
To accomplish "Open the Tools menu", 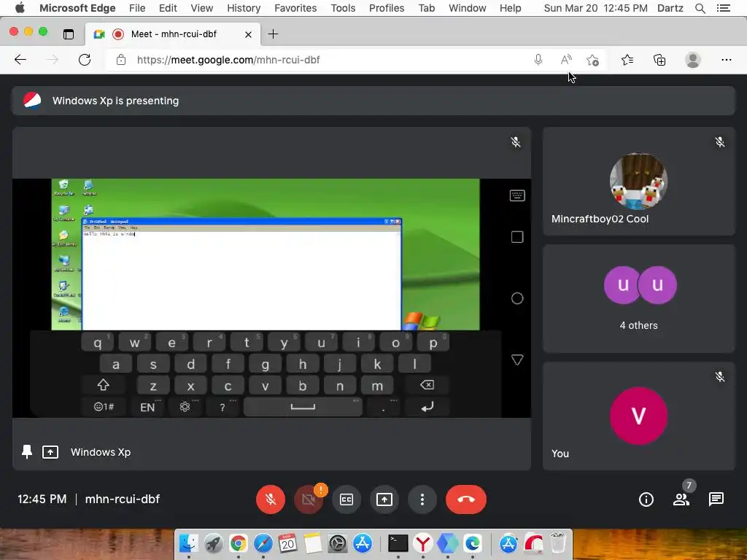I will [343, 8].
